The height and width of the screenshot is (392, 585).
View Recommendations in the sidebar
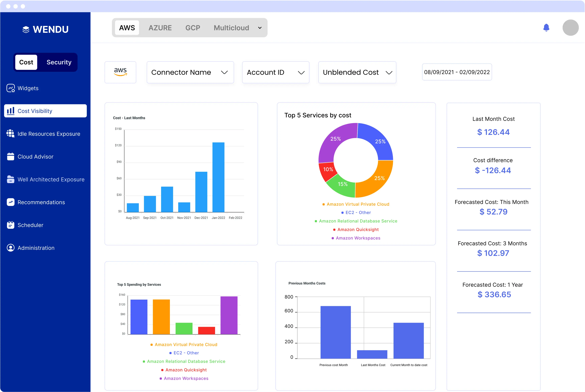click(41, 202)
